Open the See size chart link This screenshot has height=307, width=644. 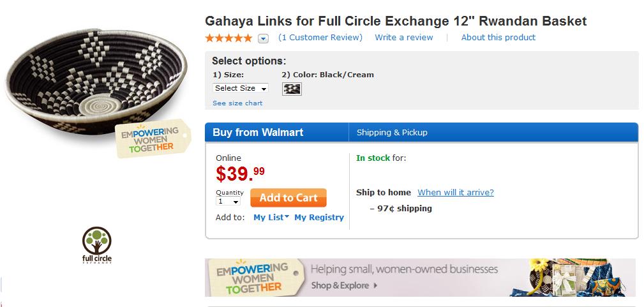237,103
